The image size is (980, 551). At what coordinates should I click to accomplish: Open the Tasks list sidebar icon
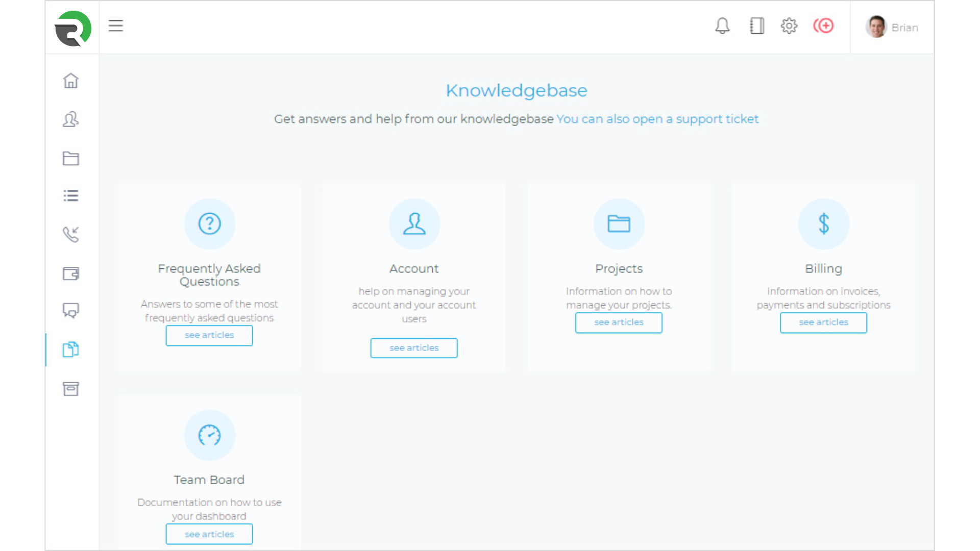[x=71, y=196]
